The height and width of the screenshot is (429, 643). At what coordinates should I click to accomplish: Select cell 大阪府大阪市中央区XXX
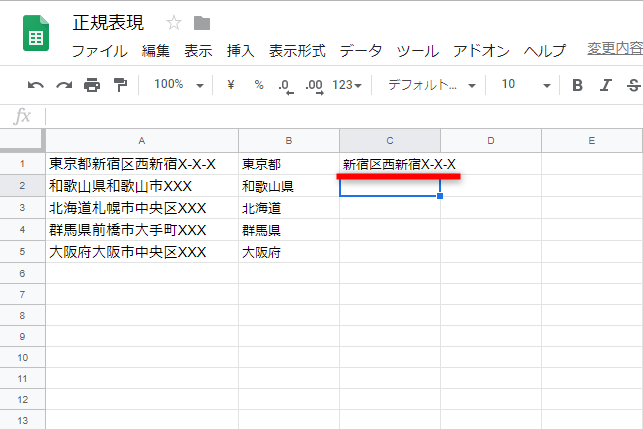click(x=142, y=251)
